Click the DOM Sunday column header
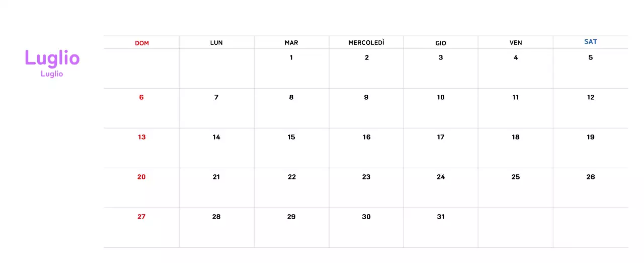 (x=142, y=43)
